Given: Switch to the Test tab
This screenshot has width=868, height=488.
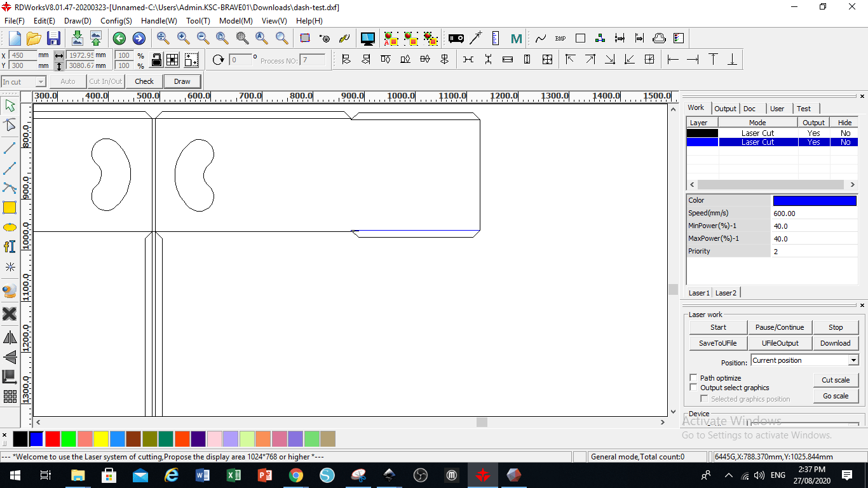Looking at the screenshot, I should click(x=804, y=109).
